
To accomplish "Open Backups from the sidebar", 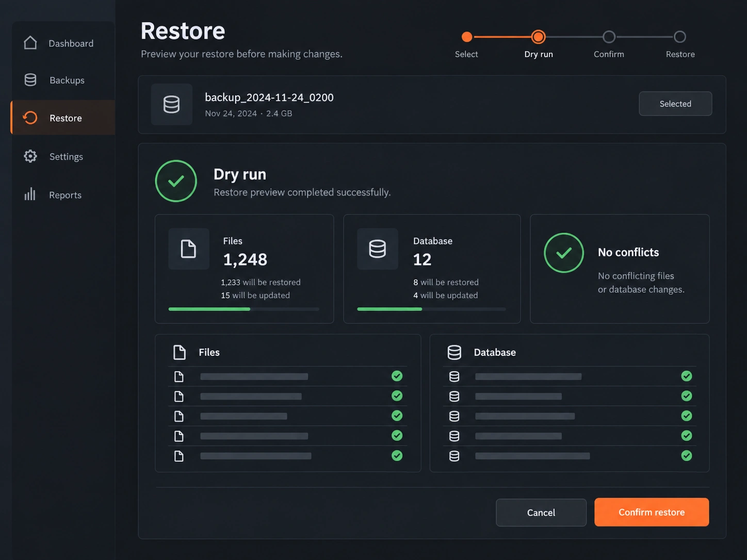I will [x=62, y=80].
